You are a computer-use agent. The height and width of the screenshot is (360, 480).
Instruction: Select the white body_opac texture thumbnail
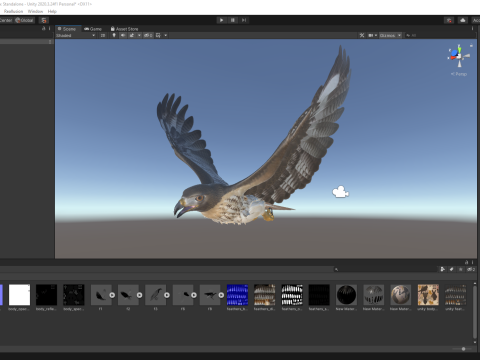point(19,295)
